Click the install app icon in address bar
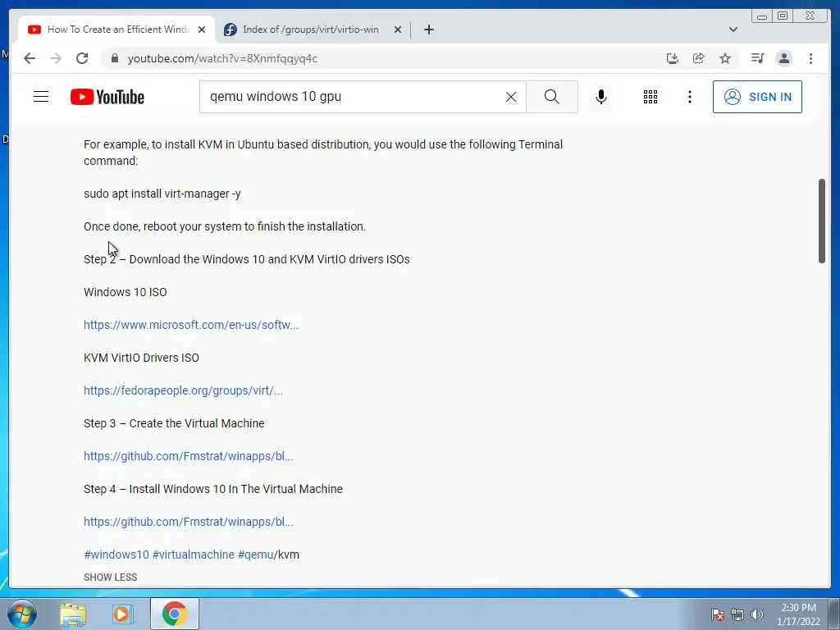This screenshot has height=630, width=840. pyautogui.click(x=673, y=58)
